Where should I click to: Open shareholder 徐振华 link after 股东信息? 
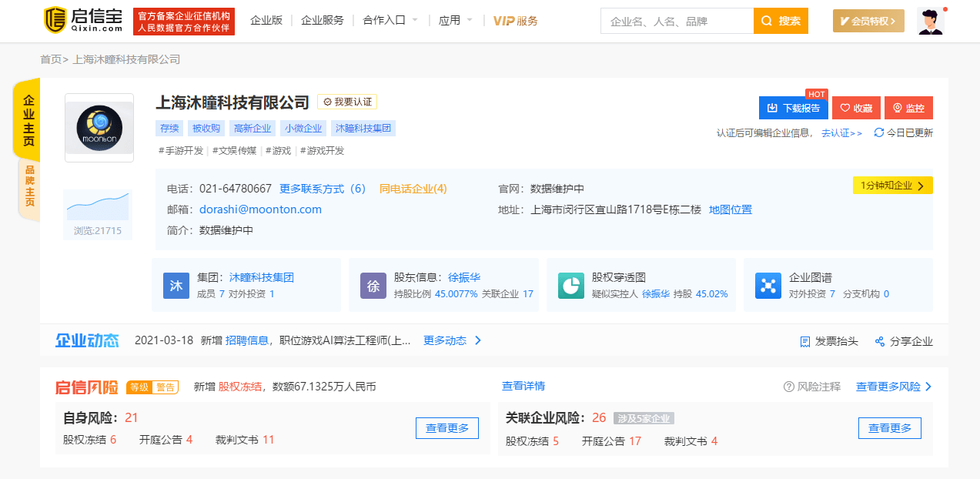click(464, 277)
